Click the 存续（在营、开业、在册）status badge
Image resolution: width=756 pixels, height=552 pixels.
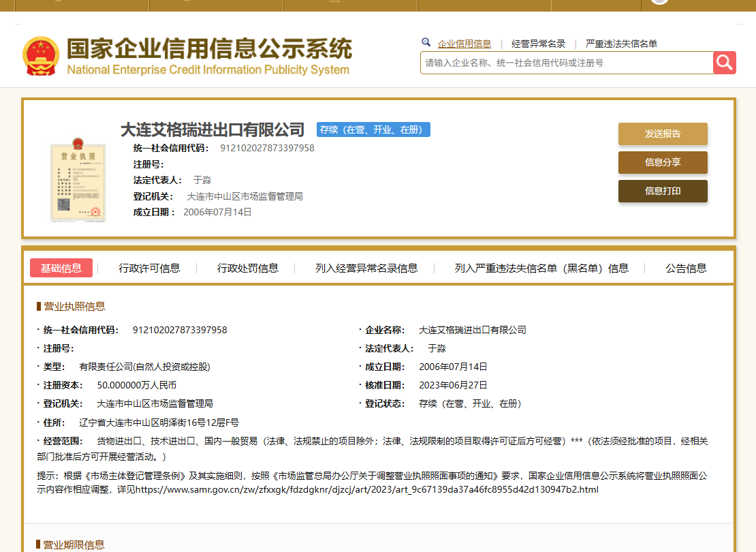click(x=373, y=129)
